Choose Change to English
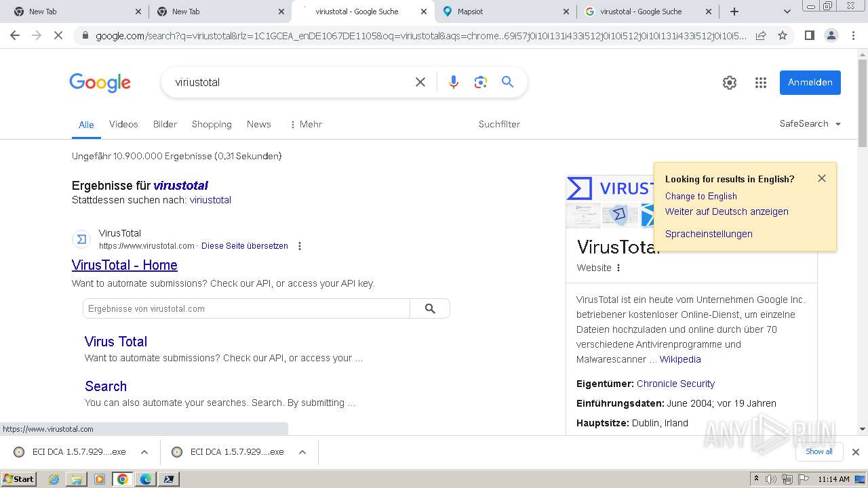The height and width of the screenshot is (488, 868). (x=701, y=196)
